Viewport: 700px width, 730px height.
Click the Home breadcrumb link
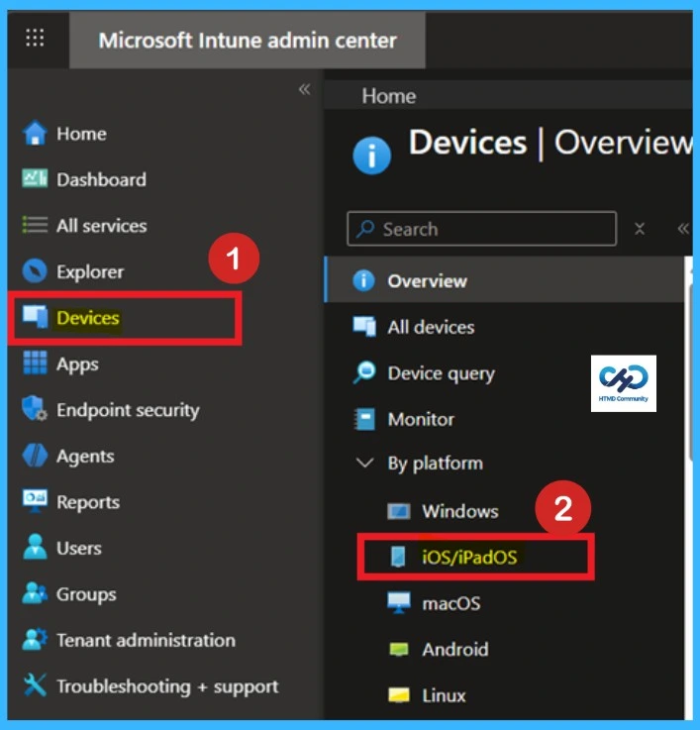pyautogui.click(x=389, y=96)
